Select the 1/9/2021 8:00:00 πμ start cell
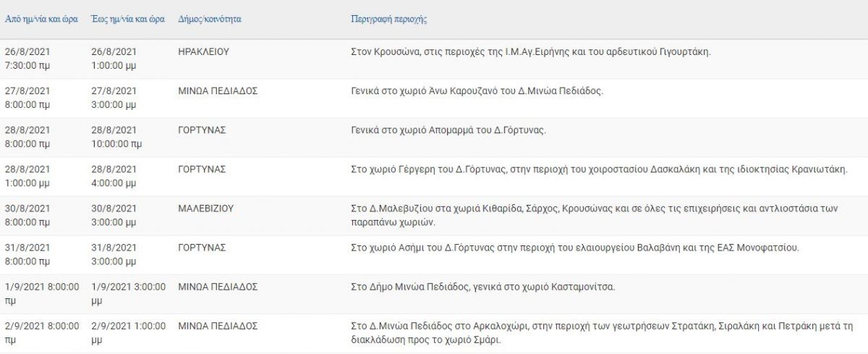Screen dimensions: 868x354 point(42,293)
